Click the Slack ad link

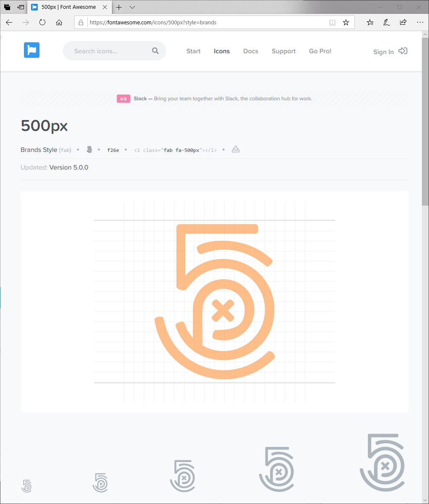tap(223, 99)
